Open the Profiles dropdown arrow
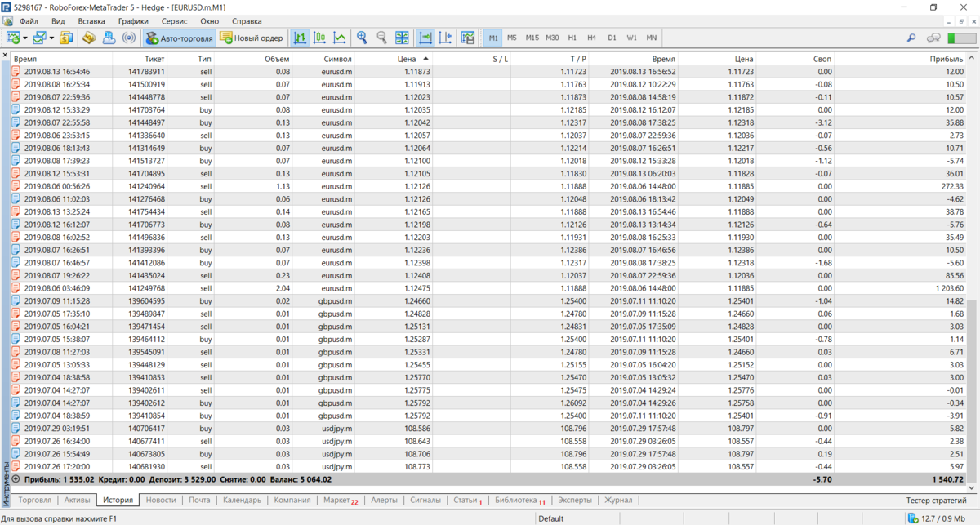The image size is (980, 525). coord(51,38)
